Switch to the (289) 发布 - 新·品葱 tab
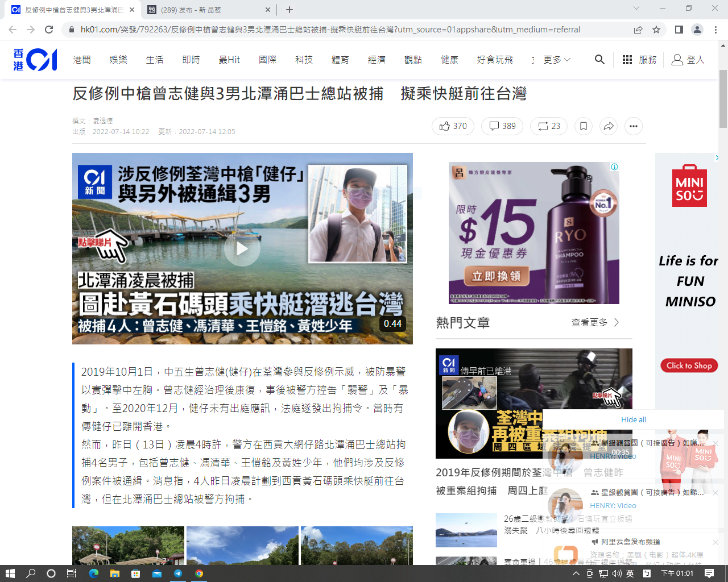This screenshot has width=728, height=582. pos(208,10)
